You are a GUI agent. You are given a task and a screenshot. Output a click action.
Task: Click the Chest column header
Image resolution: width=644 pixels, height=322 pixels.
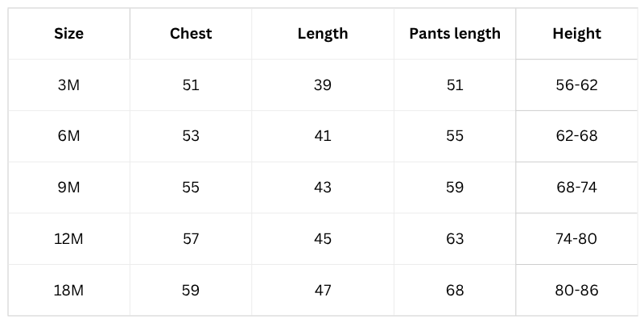click(191, 34)
